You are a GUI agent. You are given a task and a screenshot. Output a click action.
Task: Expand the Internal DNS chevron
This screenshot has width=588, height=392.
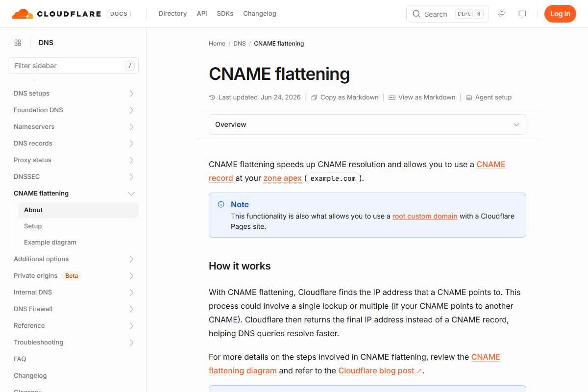coord(131,292)
